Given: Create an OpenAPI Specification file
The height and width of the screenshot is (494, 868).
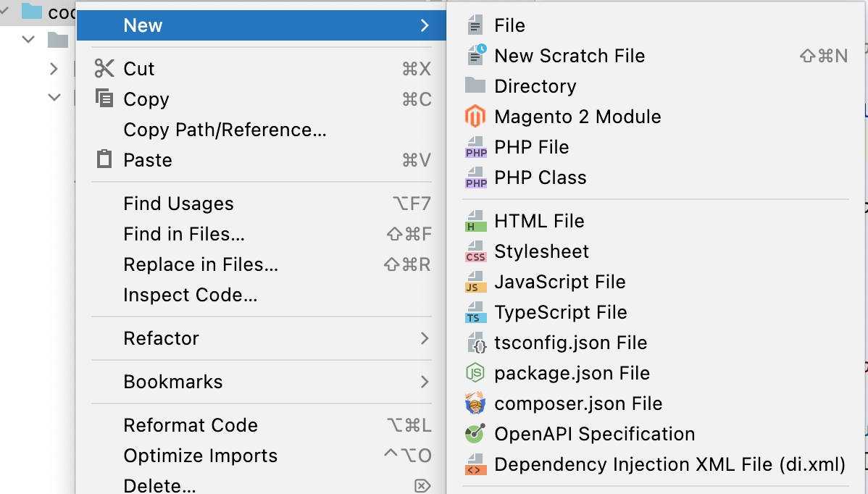Looking at the screenshot, I should coord(594,434).
